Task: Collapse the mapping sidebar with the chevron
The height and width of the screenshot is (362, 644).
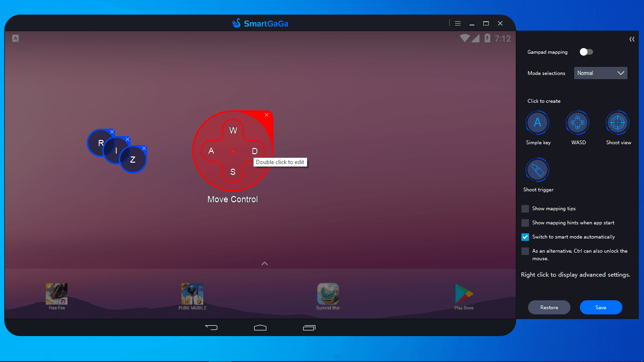Action: point(632,39)
